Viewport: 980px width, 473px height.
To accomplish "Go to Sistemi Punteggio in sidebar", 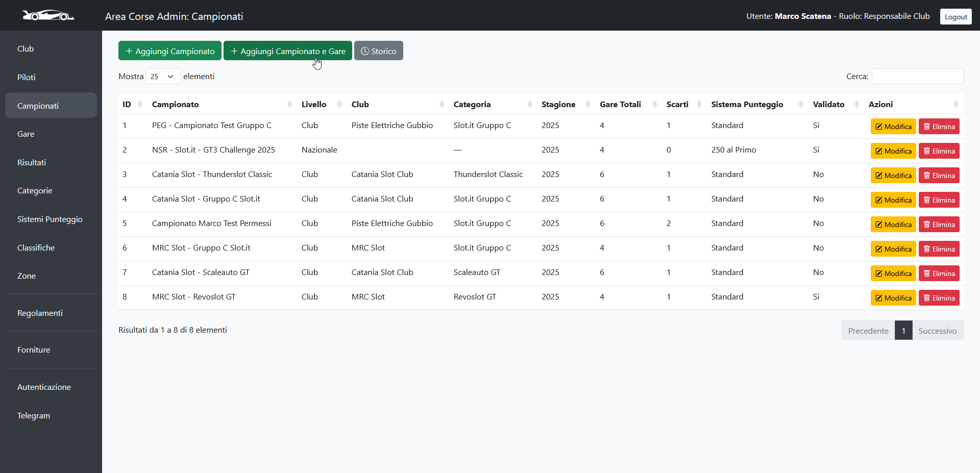I will pos(50,219).
